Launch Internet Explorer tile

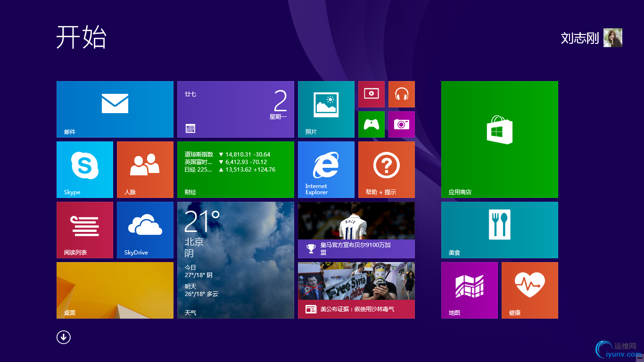pos(326,170)
